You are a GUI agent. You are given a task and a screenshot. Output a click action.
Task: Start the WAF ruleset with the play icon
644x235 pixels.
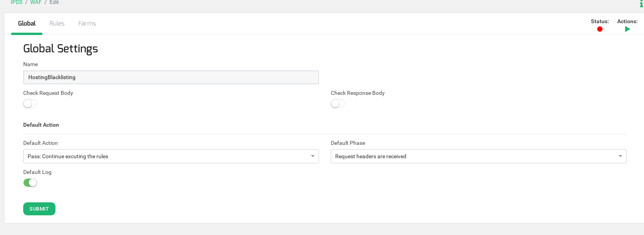click(x=627, y=29)
